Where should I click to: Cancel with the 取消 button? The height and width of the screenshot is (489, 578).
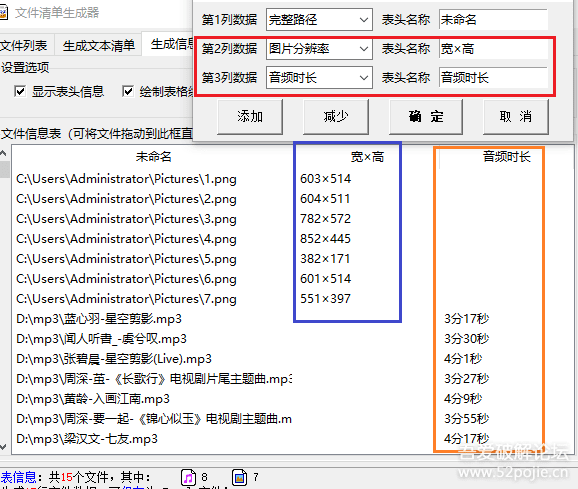(x=516, y=116)
